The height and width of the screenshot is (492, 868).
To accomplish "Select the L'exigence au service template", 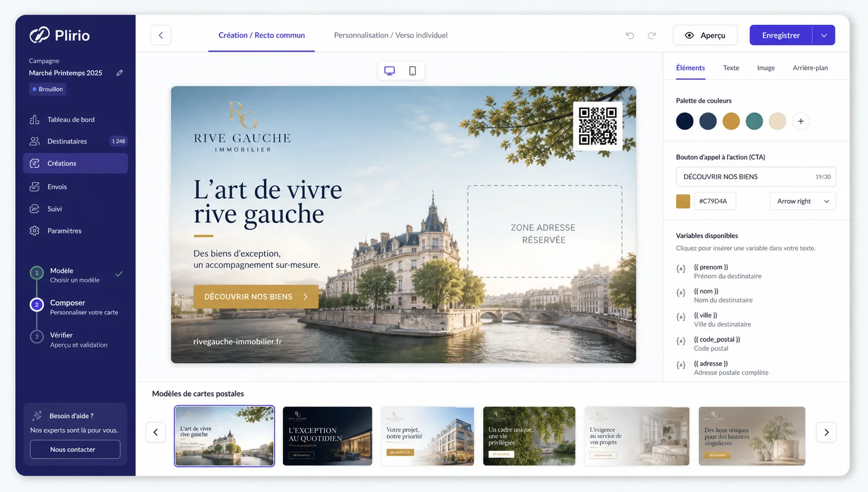I will [x=637, y=436].
